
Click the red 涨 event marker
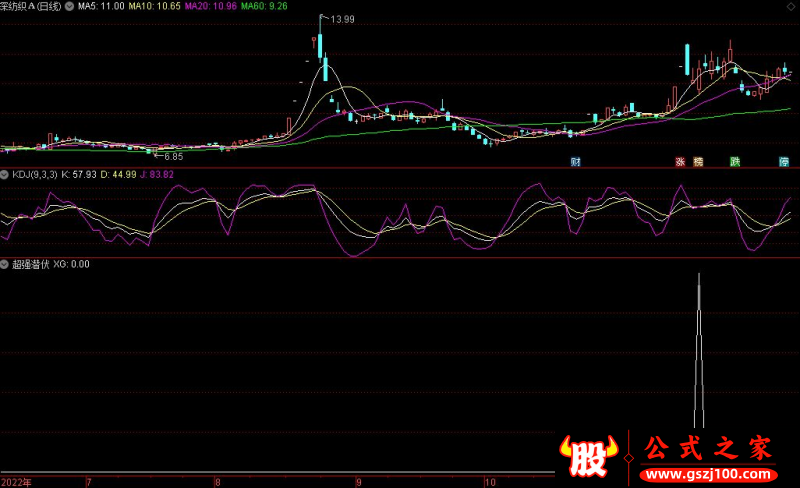coord(680,161)
